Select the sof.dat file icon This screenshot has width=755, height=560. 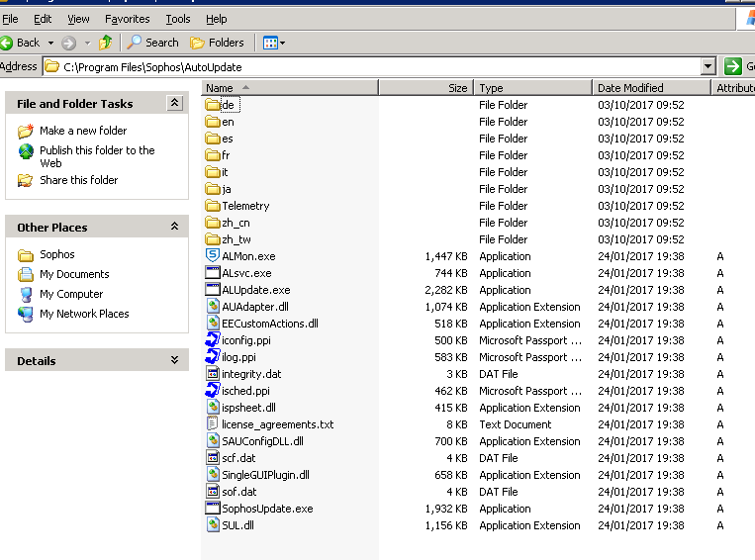pyautogui.click(x=213, y=491)
